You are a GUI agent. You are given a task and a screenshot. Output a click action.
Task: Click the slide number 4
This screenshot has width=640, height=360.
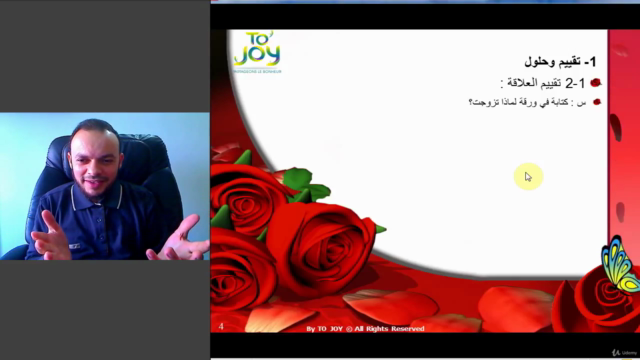(x=221, y=326)
